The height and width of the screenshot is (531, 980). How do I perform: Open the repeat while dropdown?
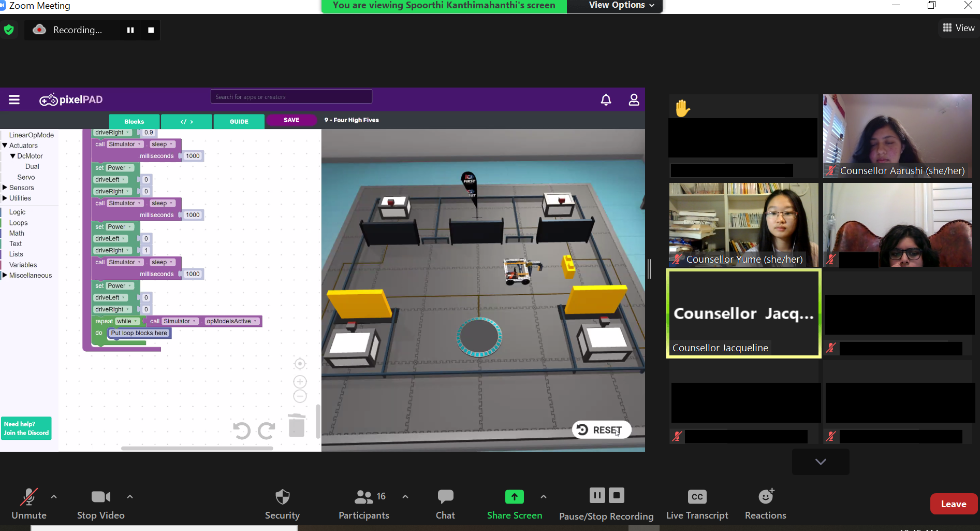click(127, 321)
